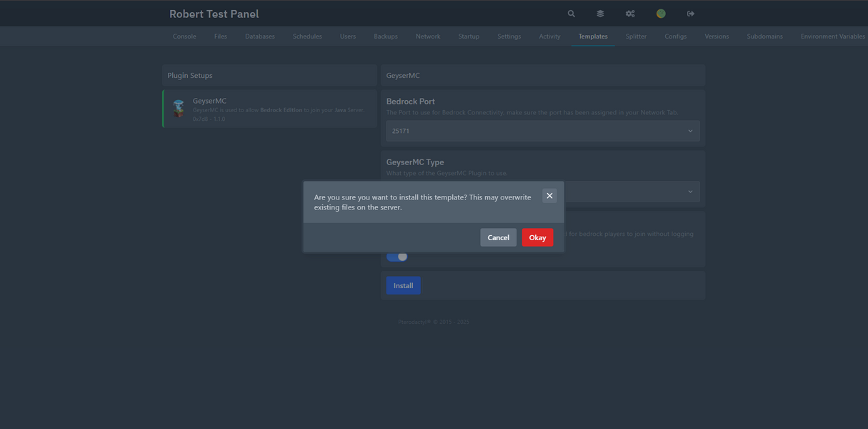Select the Splitter tab
This screenshot has width=868, height=429.
pyautogui.click(x=636, y=36)
